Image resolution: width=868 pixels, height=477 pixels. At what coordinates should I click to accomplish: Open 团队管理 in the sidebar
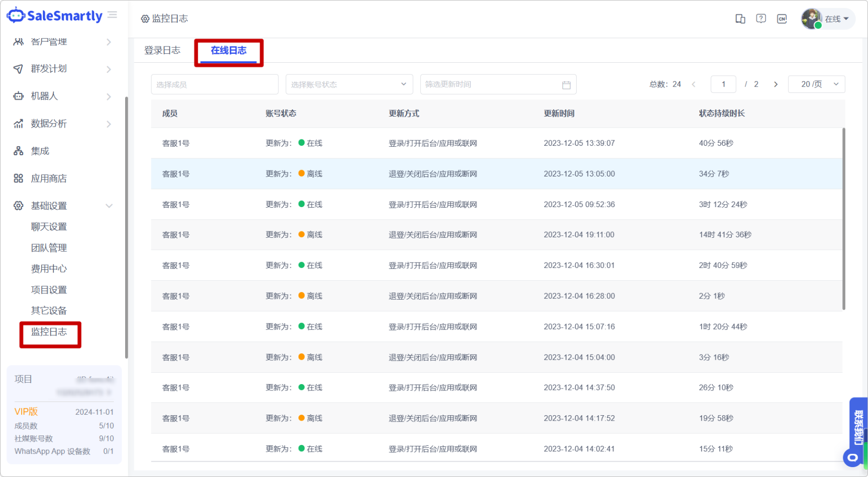[x=48, y=248]
